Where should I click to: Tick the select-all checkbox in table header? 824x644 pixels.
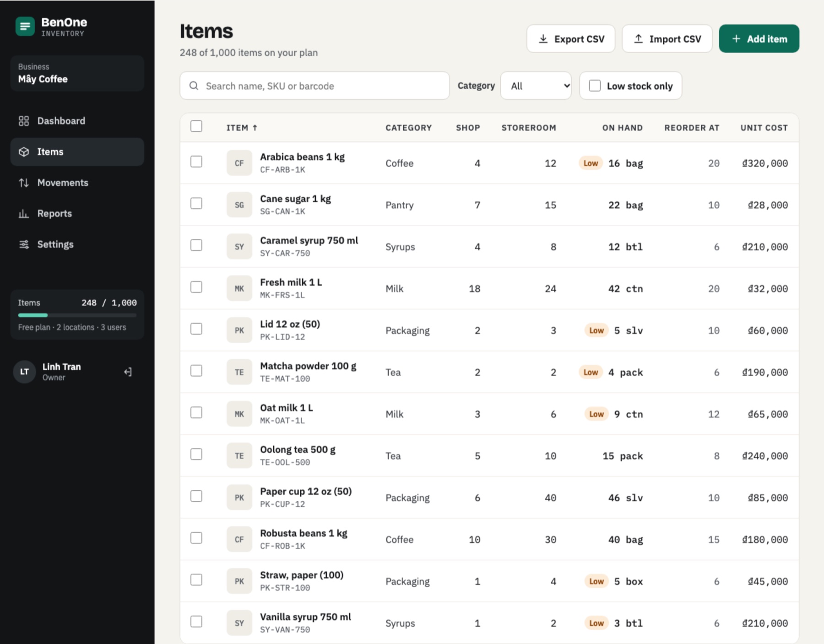pyautogui.click(x=196, y=126)
